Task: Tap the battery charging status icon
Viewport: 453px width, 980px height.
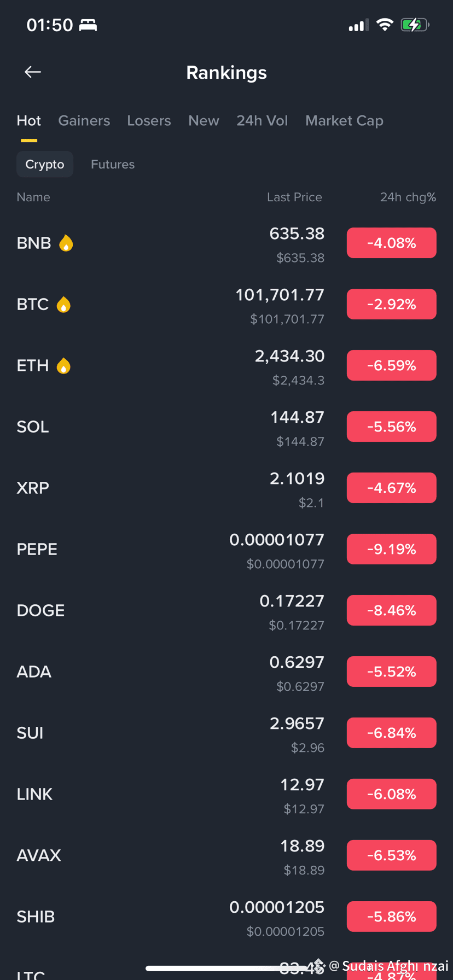Action: coord(415,25)
